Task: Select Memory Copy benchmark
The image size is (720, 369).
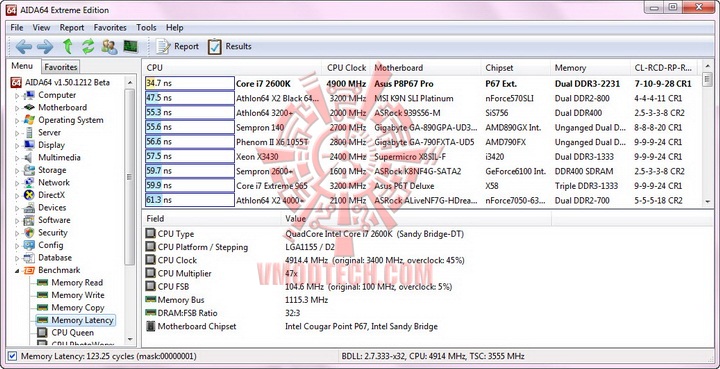Action: click(x=78, y=308)
